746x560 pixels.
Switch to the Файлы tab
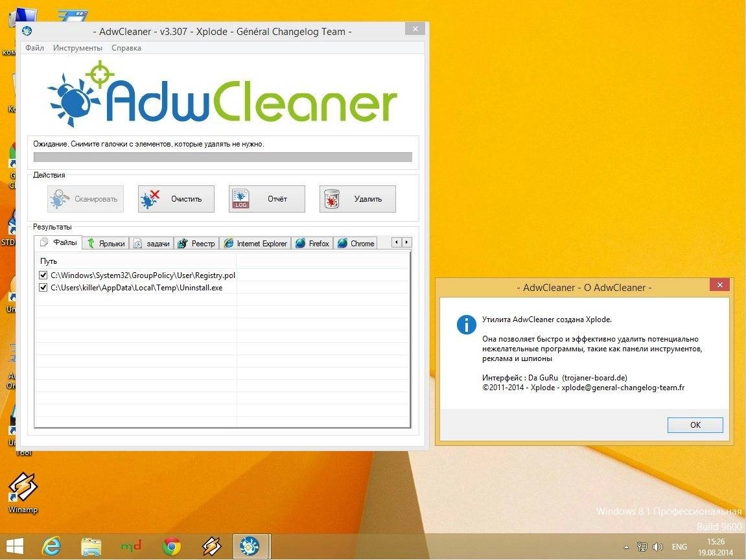coord(58,242)
